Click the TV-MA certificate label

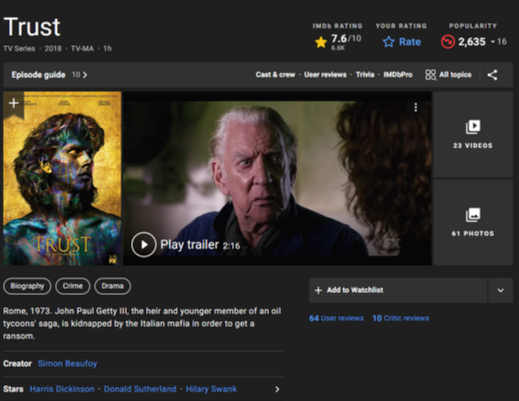coord(82,49)
